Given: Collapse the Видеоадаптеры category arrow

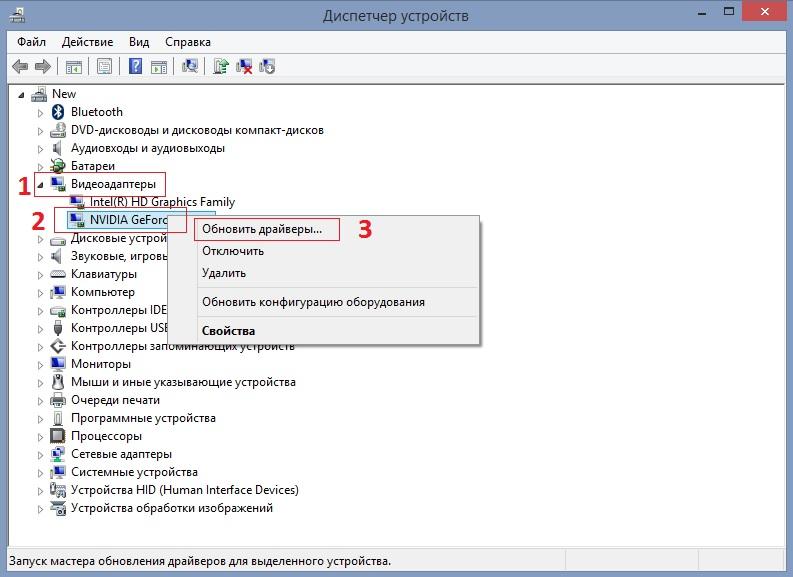Looking at the screenshot, I should tap(40, 185).
